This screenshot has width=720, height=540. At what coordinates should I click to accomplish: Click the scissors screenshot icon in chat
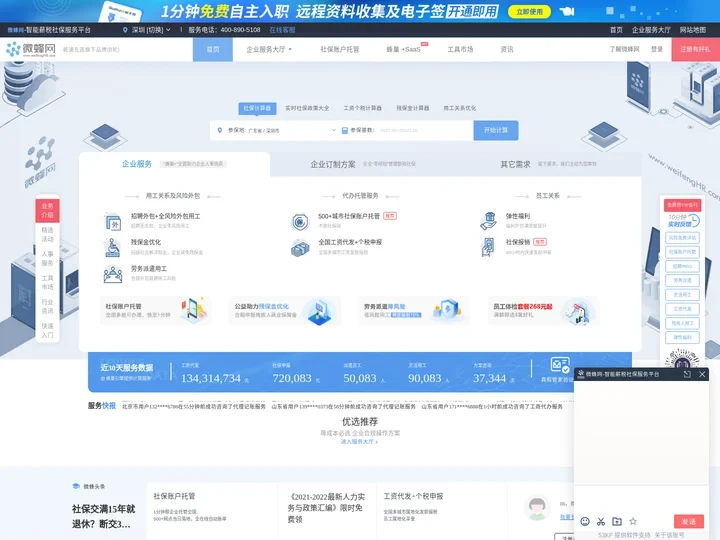coord(601,521)
